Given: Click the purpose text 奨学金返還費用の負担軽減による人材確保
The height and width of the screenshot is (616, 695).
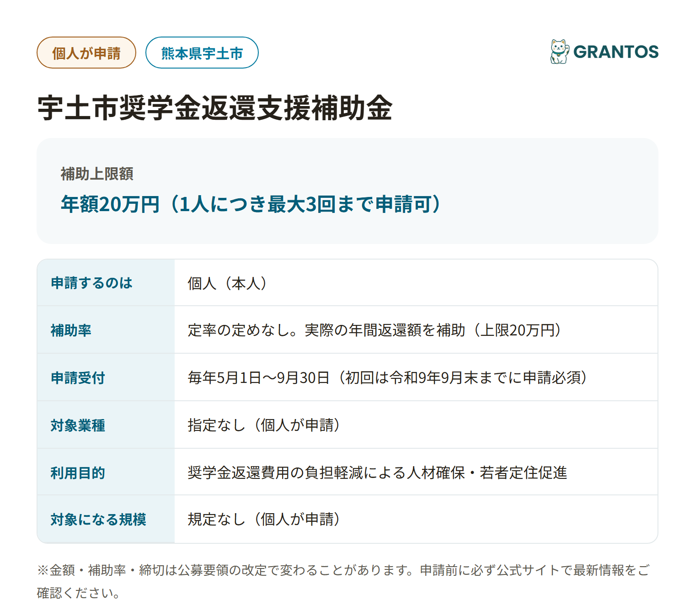Looking at the screenshot, I should [326, 473].
